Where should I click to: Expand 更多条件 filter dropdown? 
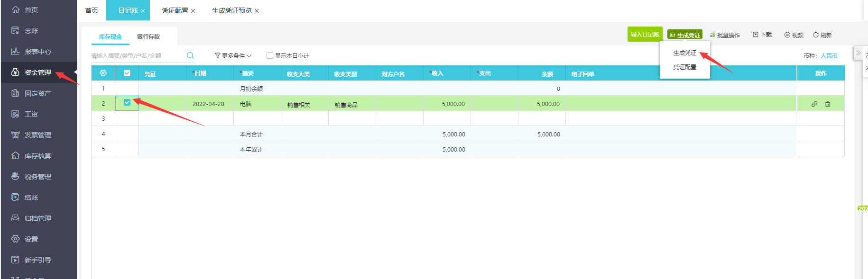tap(233, 55)
